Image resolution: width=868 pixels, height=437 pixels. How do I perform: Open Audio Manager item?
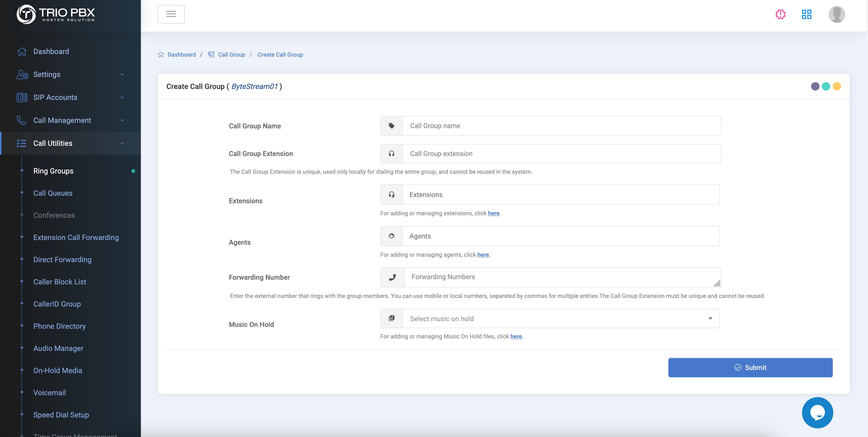tap(58, 348)
